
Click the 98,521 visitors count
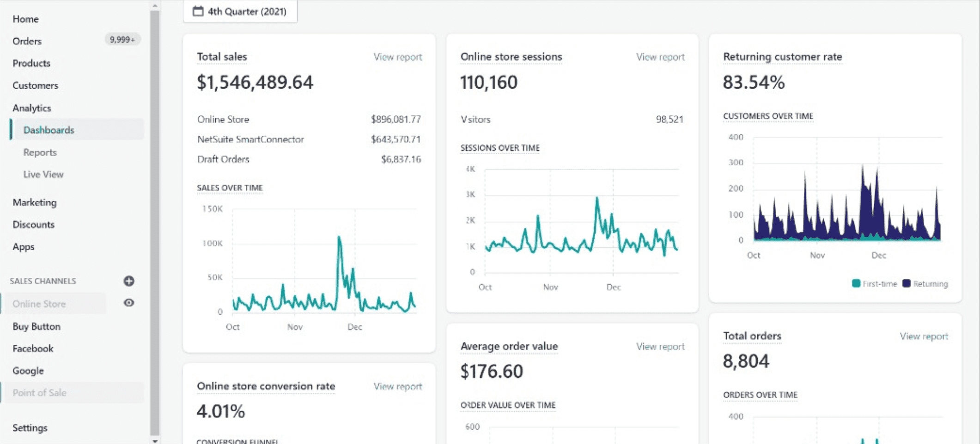(x=670, y=120)
